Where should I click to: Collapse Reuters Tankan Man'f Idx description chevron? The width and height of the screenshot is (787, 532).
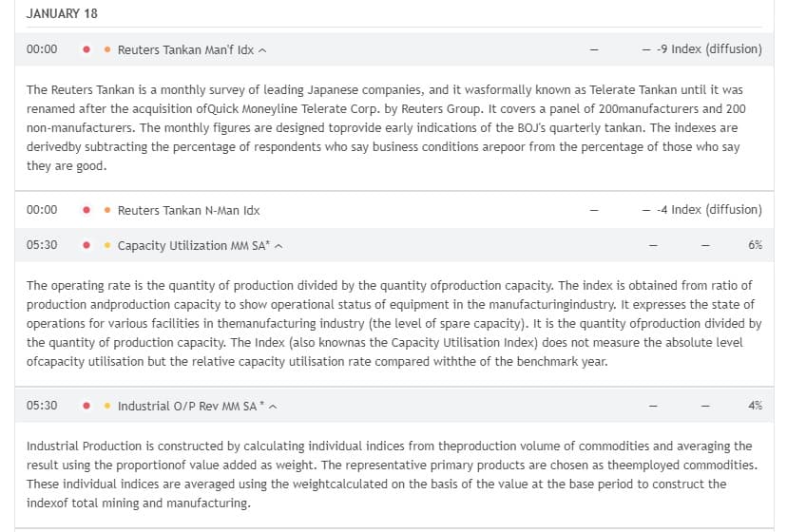[x=262, y=50]
